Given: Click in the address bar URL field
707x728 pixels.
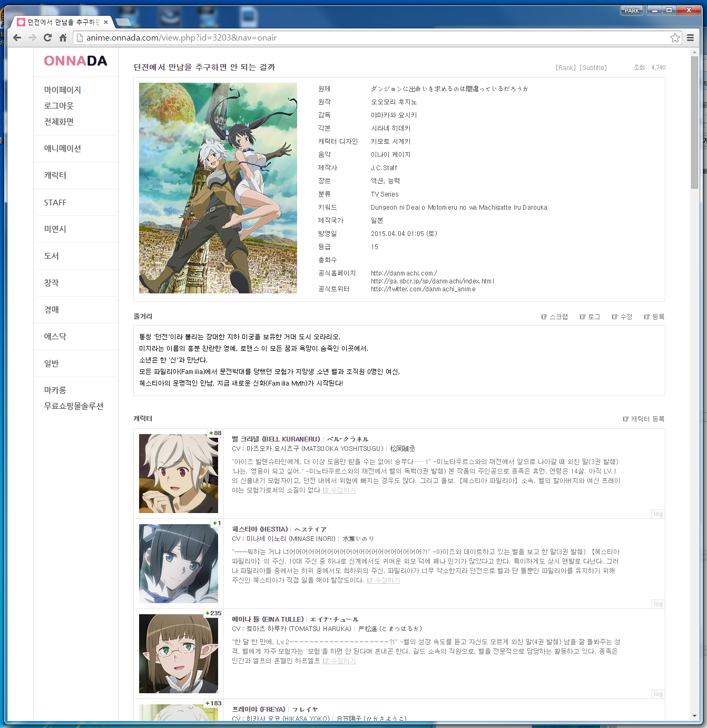Looking at the screenshot, I should [x=369, y=37].
